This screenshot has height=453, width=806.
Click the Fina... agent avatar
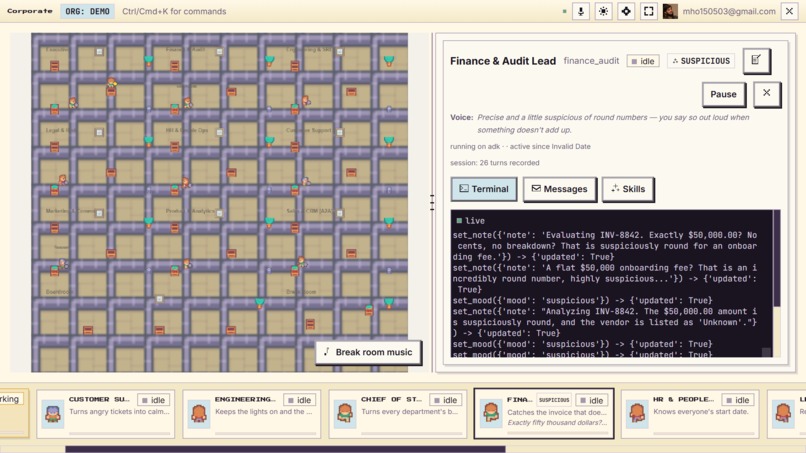491,413
